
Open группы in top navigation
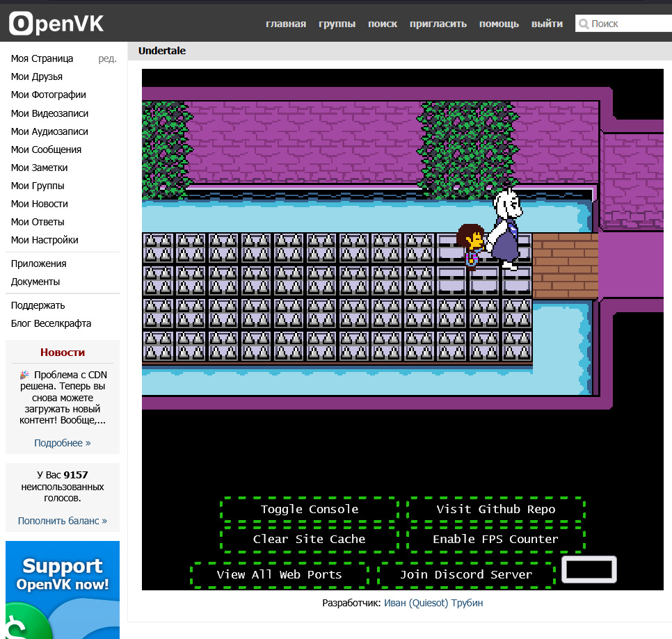pos(337,24)
